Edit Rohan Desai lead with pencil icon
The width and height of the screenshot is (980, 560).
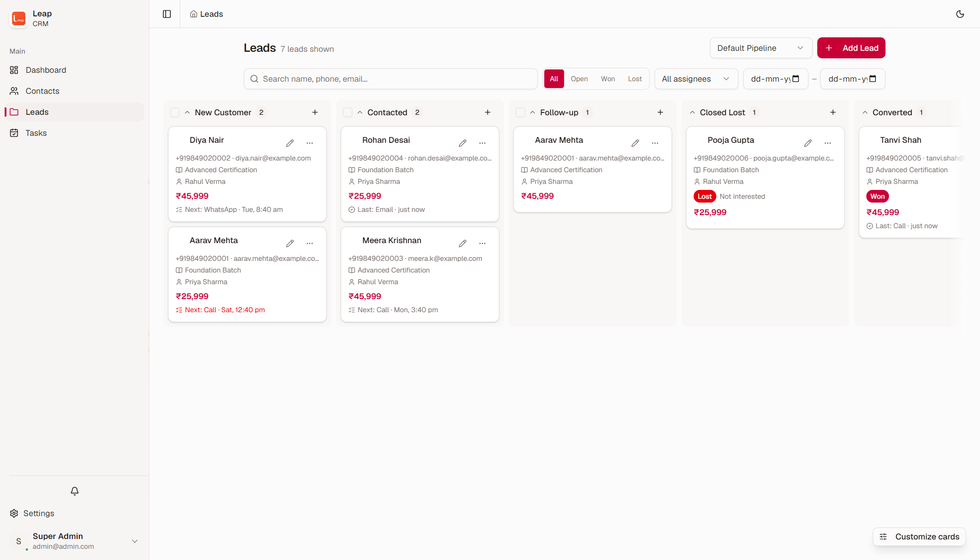click(x=462, y=143)
